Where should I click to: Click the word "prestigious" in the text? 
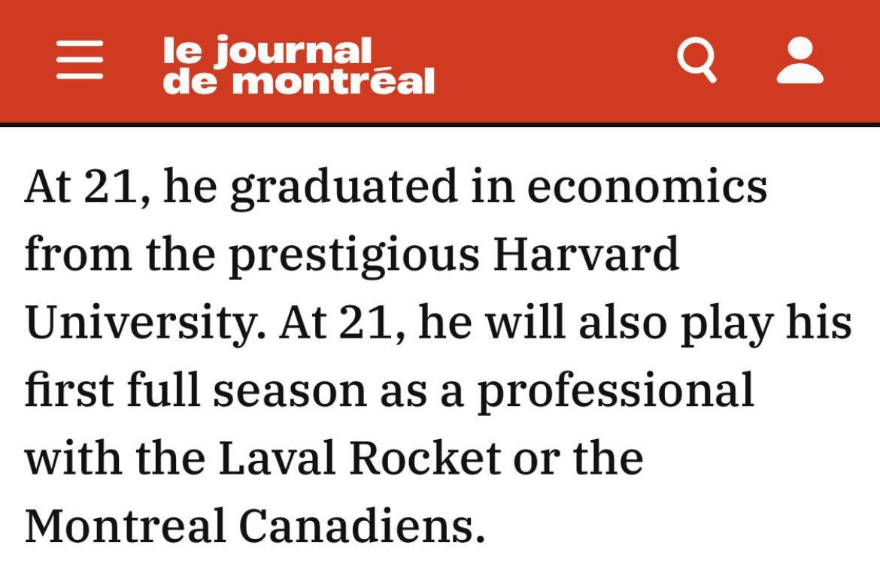(x=354, y=256)
